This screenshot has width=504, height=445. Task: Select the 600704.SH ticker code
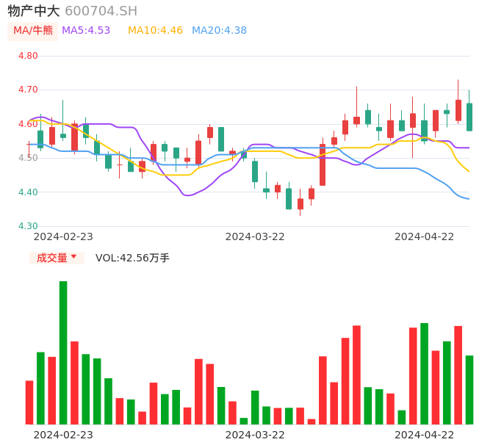click(101, 11)
